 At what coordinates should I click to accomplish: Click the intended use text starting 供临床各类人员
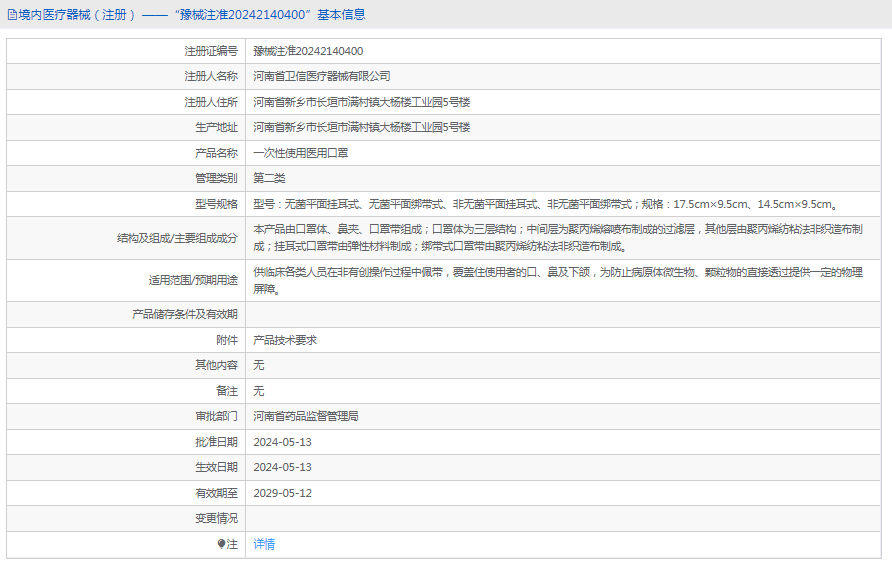[558, 280]
